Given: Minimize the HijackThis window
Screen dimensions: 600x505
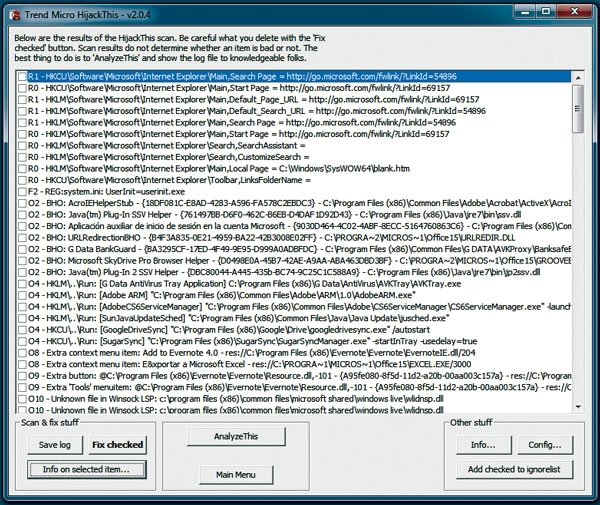Looking at the screenshot, I should 525,12.
